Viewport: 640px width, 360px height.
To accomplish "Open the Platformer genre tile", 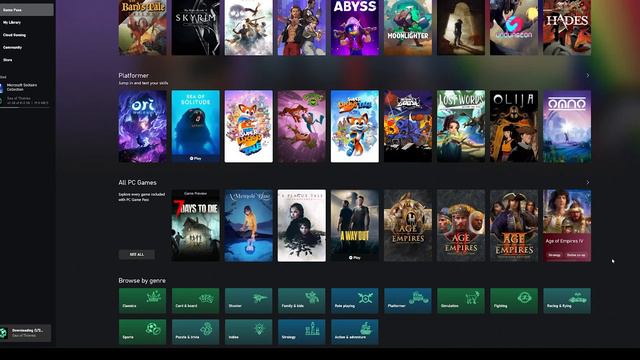I will click(x=408, y=301).
